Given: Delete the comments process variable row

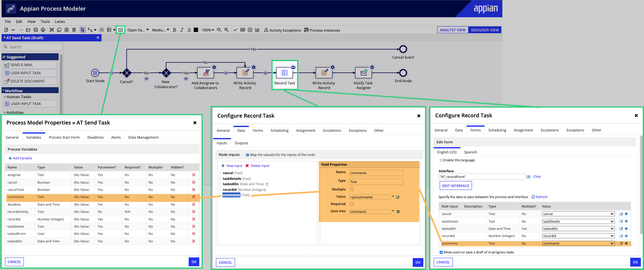Looking at the screenshot, I should pos(194,197).
